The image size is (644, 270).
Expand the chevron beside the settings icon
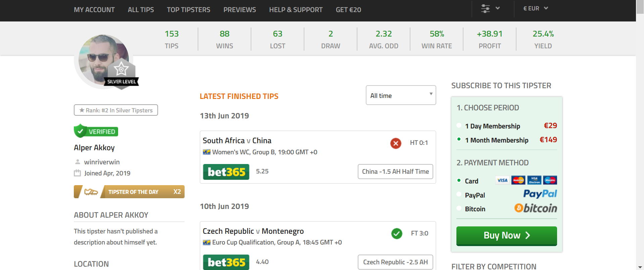[x=498, y=8]
